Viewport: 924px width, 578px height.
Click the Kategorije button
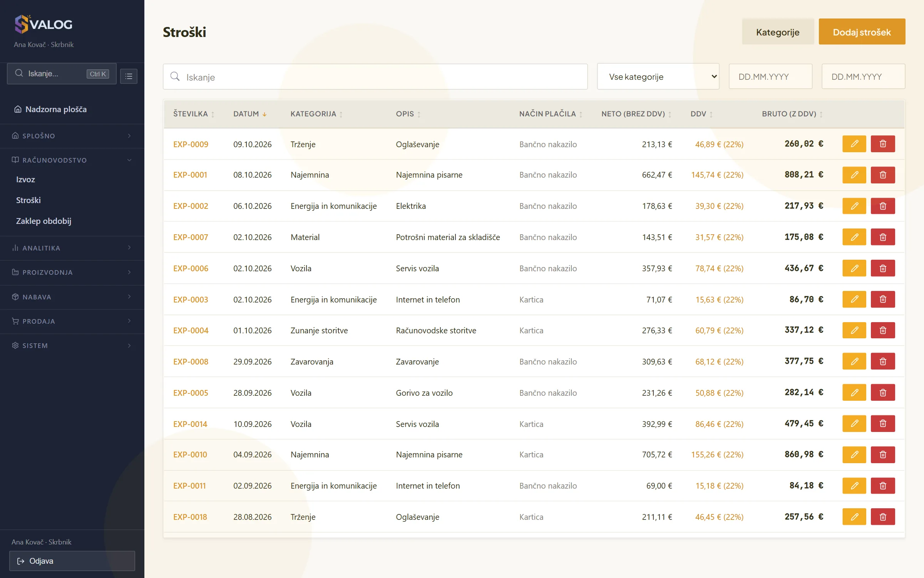778,32
